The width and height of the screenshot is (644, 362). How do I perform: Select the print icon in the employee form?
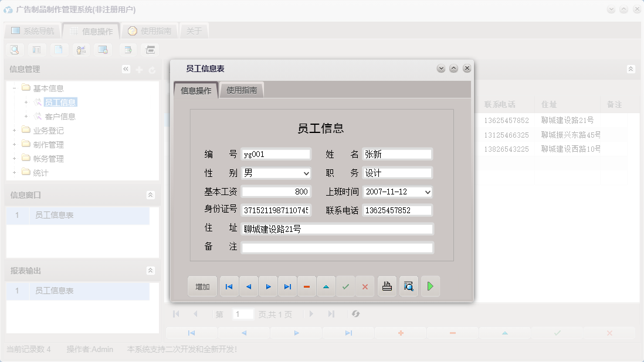(387, 286)
